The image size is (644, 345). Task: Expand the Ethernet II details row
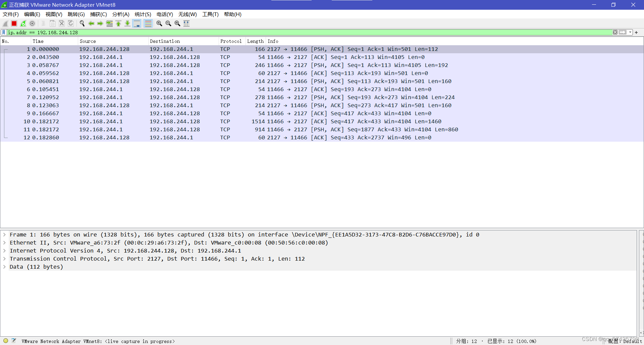pos(4,243)
